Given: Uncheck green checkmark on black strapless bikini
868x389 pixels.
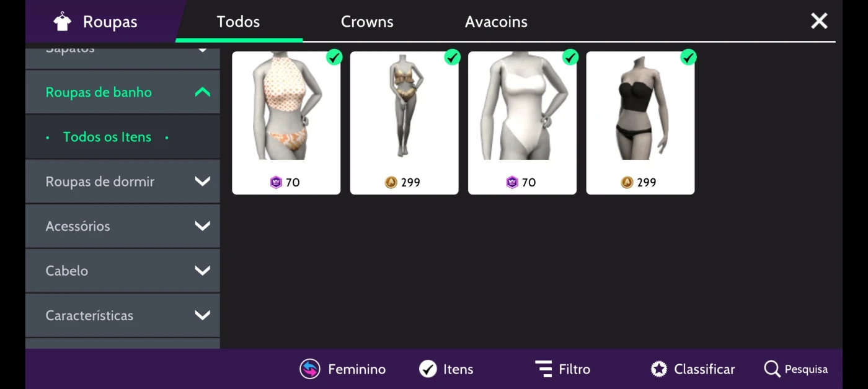Looking at the screenshot, I should pos(688,58).
